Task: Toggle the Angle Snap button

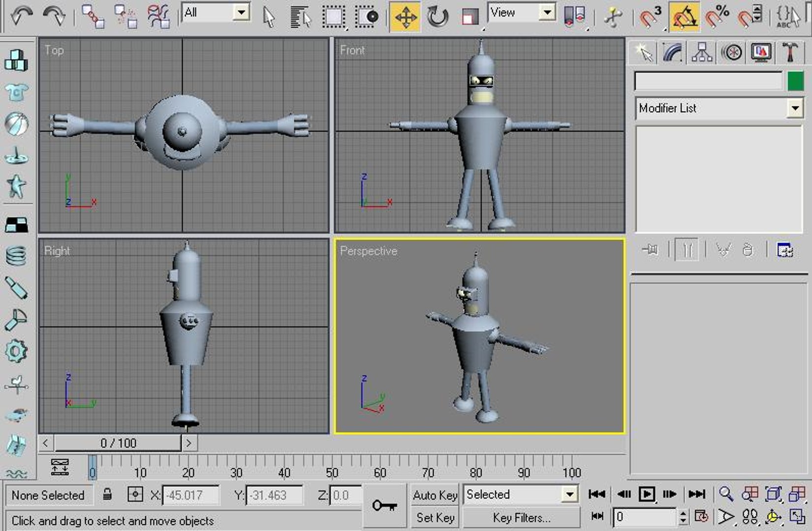Action: [x=684, y=18]
